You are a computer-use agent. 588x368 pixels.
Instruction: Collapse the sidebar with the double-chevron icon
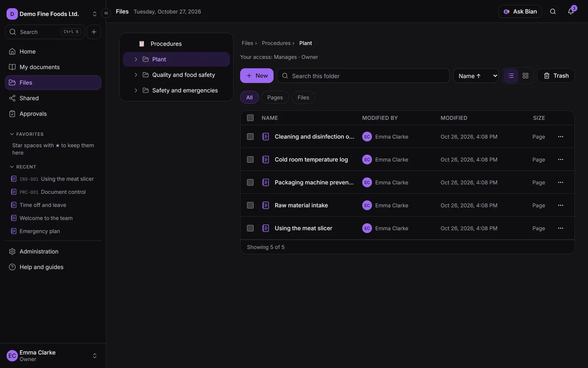pyautogui.click(x=106, y=13)
